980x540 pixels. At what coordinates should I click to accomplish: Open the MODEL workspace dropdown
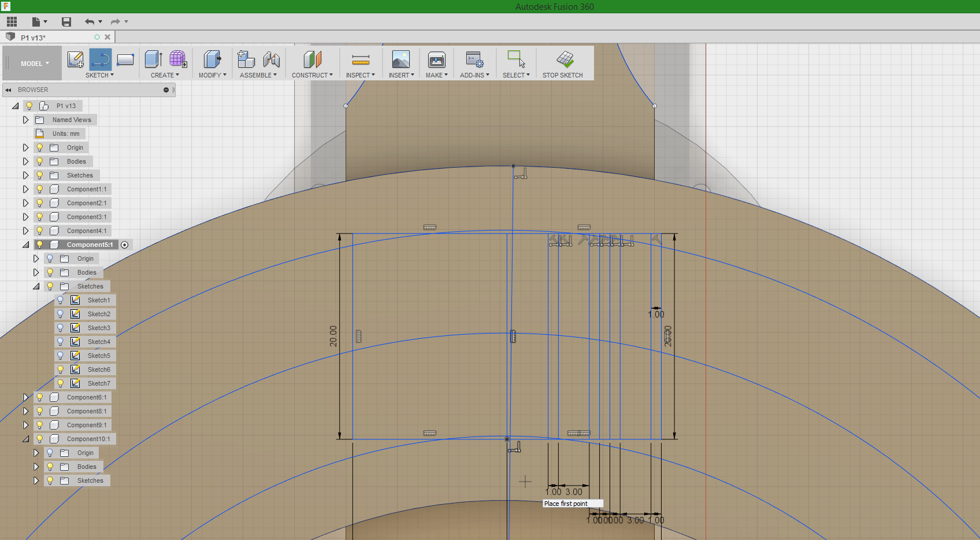click(x=35, y=64)
